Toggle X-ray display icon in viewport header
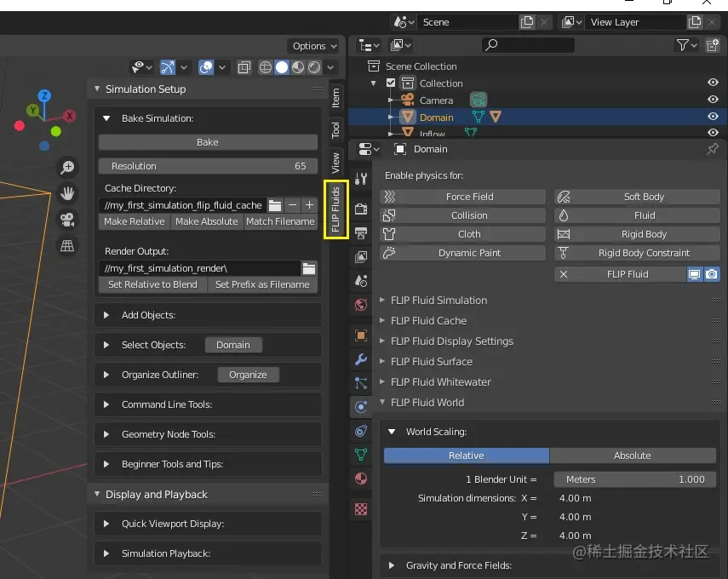The width and height of the screenshot is (728, 579). coord(244,67)
